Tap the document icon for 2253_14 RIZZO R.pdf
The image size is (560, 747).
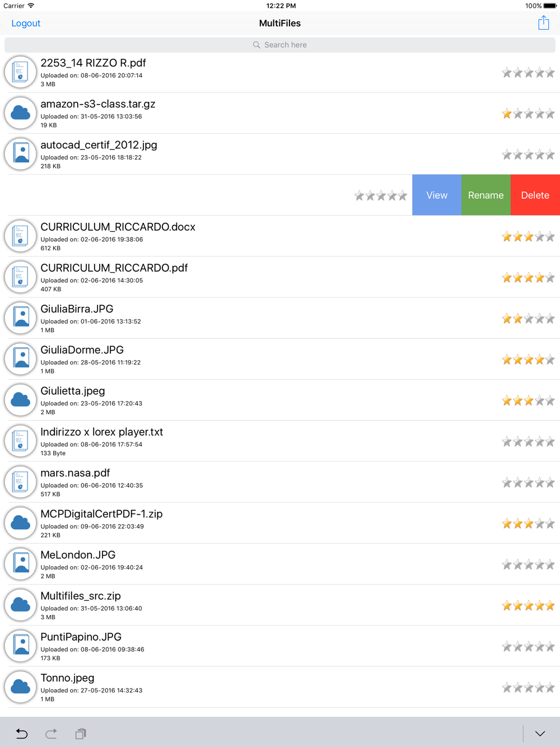(x=21, y=72)
